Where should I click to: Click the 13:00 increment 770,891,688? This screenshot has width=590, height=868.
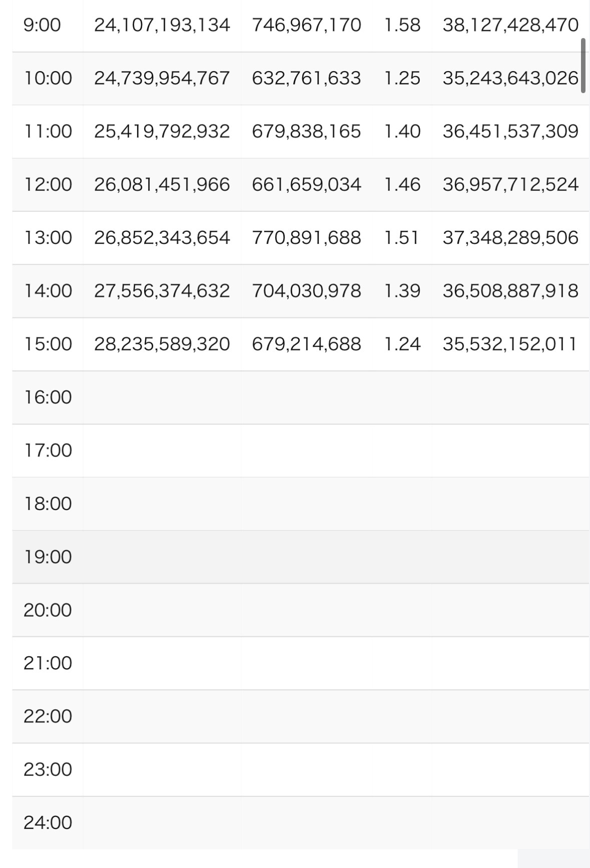click(306, 238)
